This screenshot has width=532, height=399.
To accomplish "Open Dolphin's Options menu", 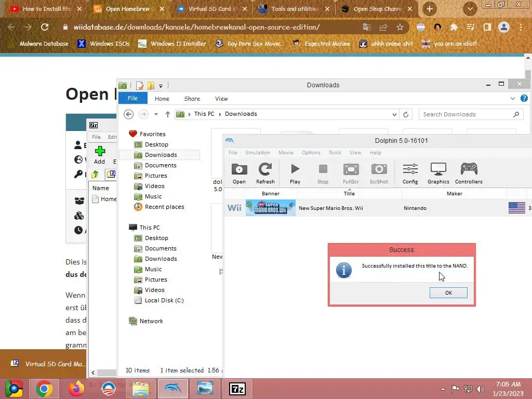I will pyautogui.click(x=311, y=153).
